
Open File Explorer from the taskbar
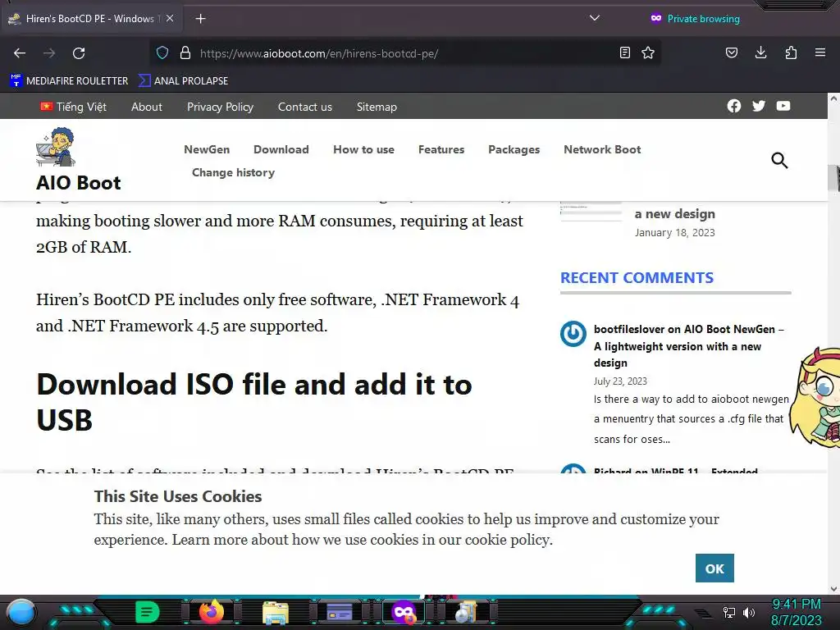click(276, 612)
